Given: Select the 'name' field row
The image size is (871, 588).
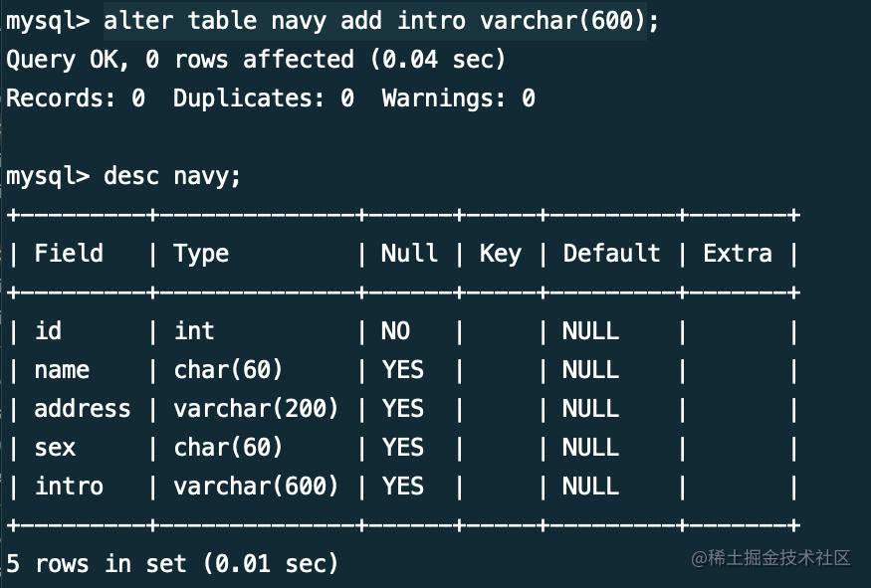Looking at the screenshot, I should 404,370.
